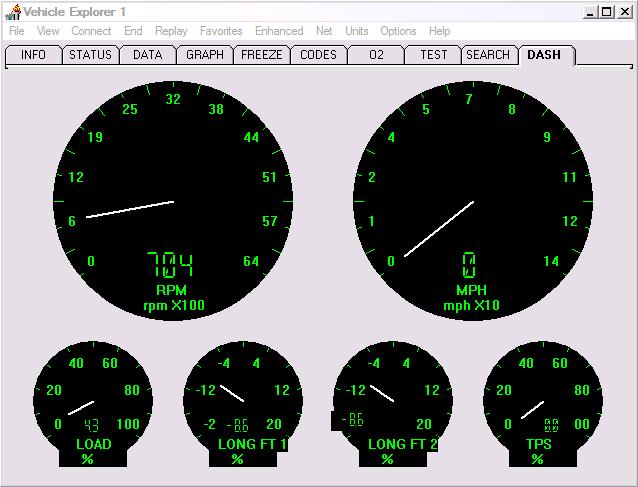638x487 pixels.
Task: Switch to the INFO tab
Action: pyautogui.click(x=34, y=55)
